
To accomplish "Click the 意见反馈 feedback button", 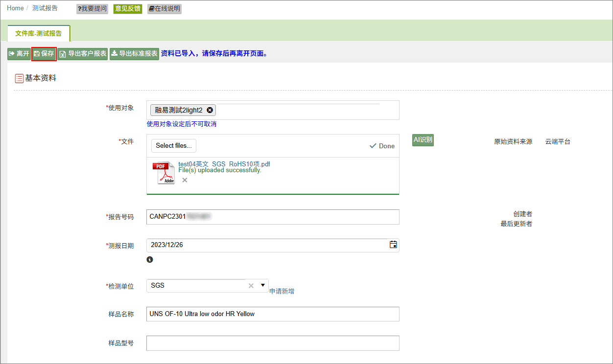I will [128, 9].
